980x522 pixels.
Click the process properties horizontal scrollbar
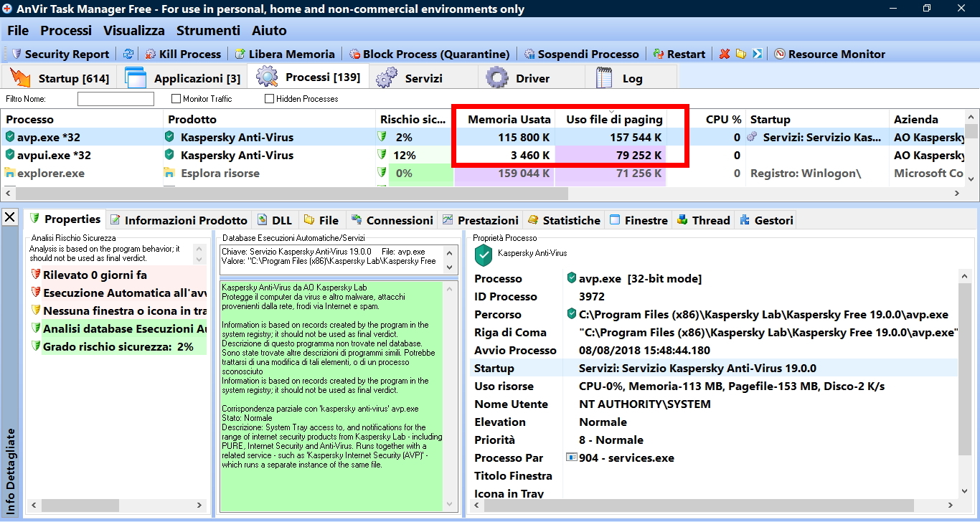[699, 506]
